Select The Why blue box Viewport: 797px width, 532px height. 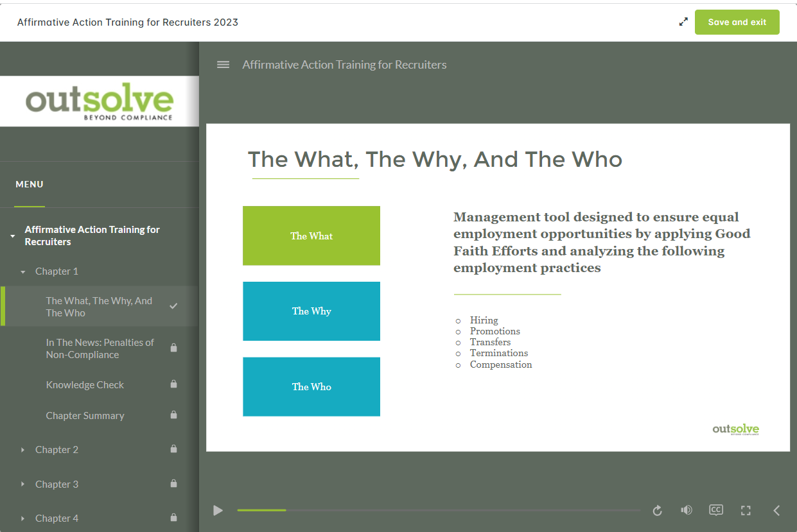coord(311,311)
